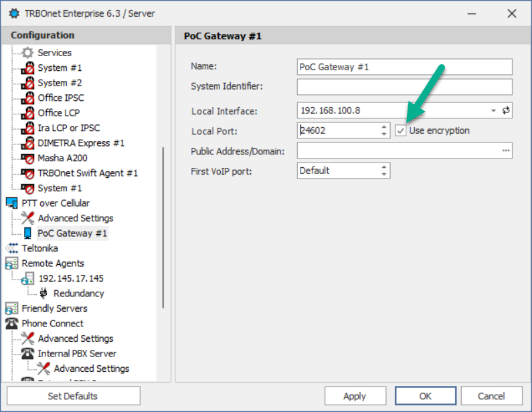Image resolution: width=532 pixels, height=412 pixels.
Task: Click the Apply button
Action: (355, 396)
